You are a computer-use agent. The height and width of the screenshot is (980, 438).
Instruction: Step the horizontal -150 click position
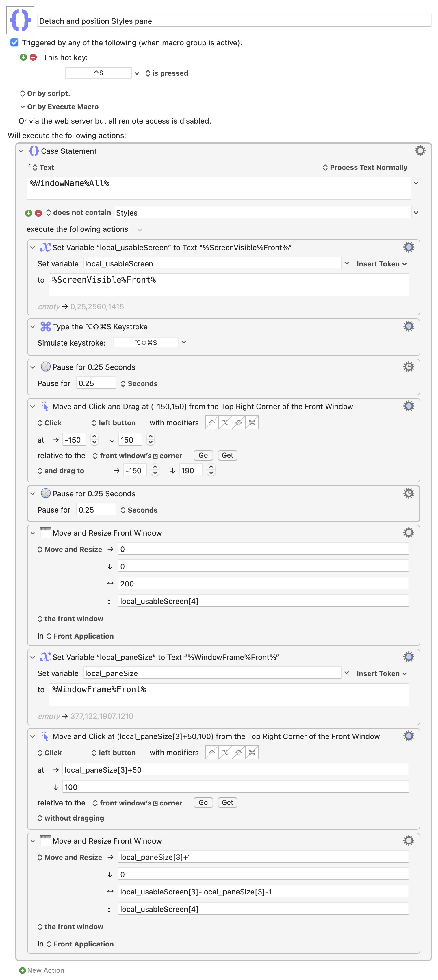point(95,439)
